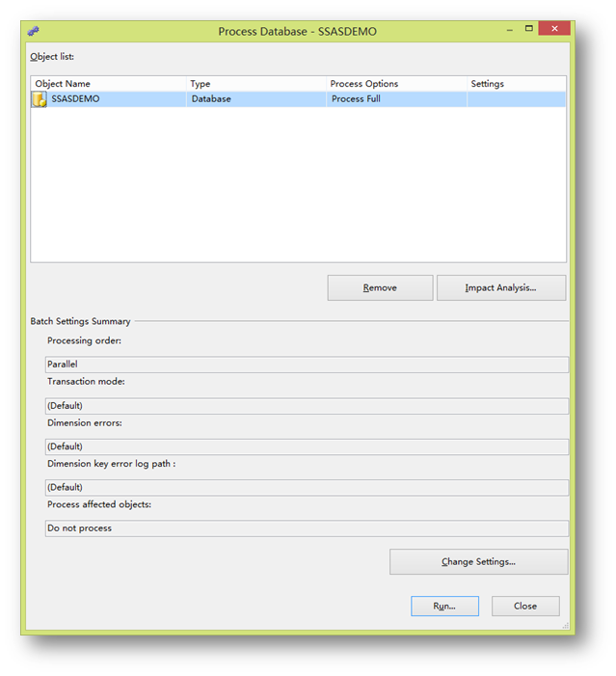Click the Remove button
This screenshot has width=616, height=676.
coord(380,287)
